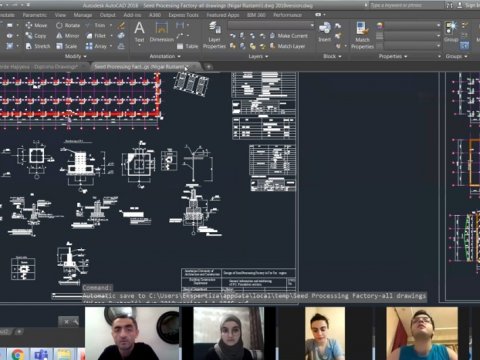This screenshot has width=480, height=360.
Task: Open the A360 ribbon tab
Action: click(155, 15)
